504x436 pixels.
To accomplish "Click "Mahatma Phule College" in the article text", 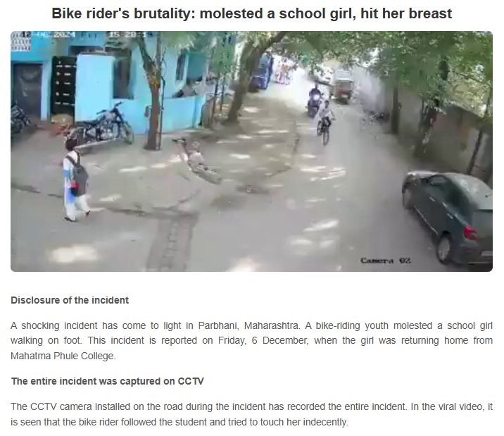I will (63, 356).
